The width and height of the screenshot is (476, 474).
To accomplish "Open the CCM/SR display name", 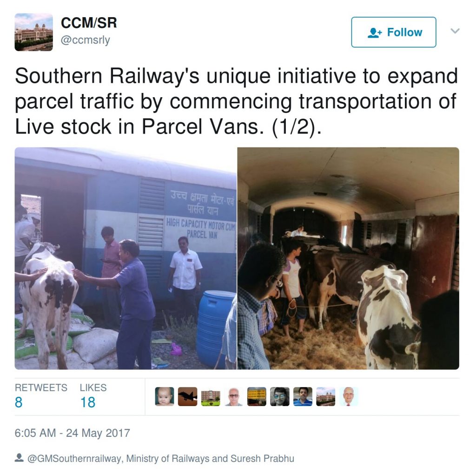I will click(x=89, y=23).
